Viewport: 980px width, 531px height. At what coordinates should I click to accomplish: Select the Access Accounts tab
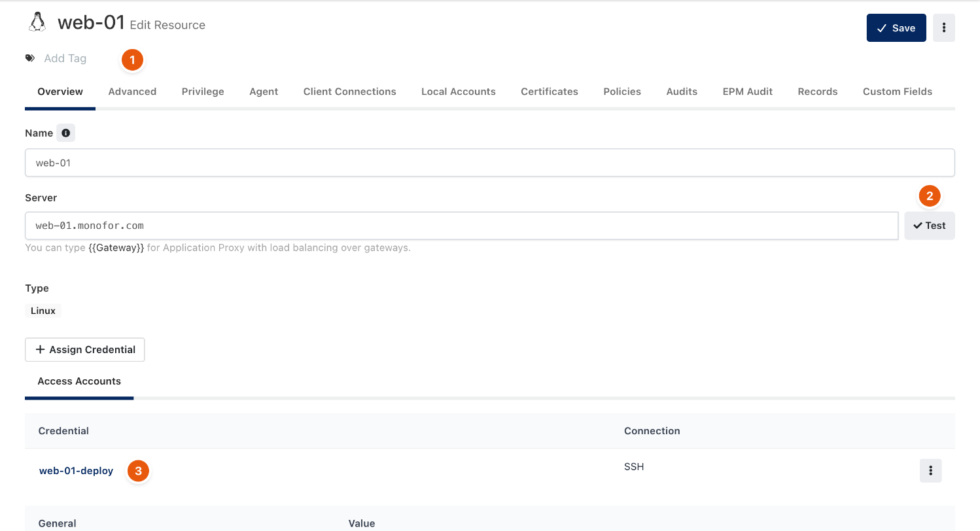(79, 381)
